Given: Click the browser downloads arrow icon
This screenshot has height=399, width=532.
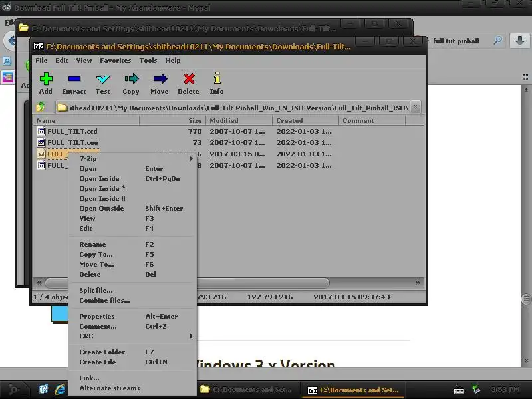Looking at the screenshot, I should [519, 41].
